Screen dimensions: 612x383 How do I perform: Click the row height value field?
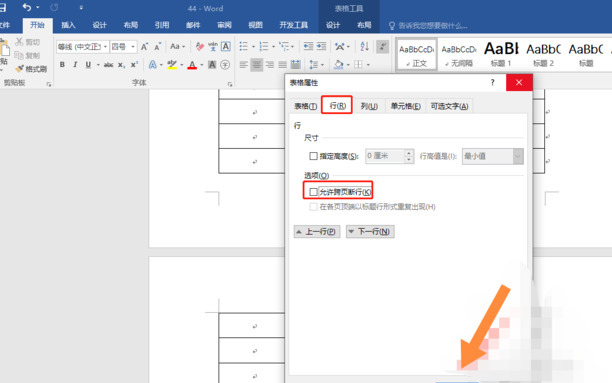pyautogui.click(x=385, y=156)
